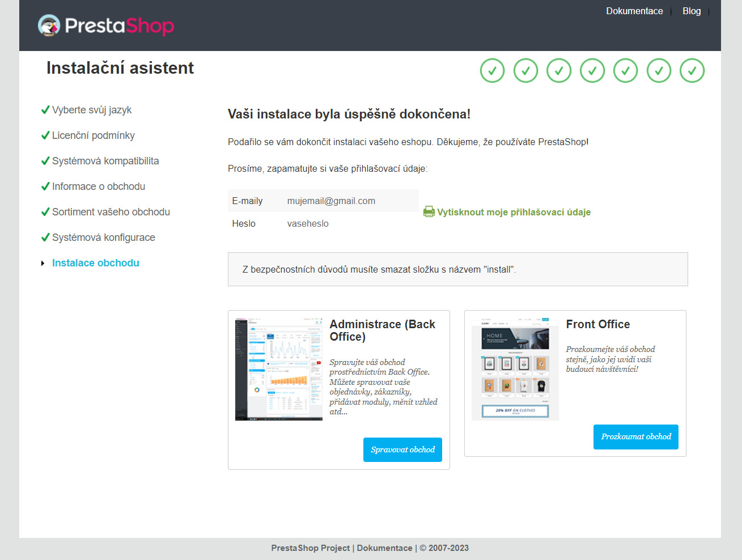This screenshot has height=560, width=742.
Task: Click the 'Instalační asistent' title
Action: pos(120,68)
